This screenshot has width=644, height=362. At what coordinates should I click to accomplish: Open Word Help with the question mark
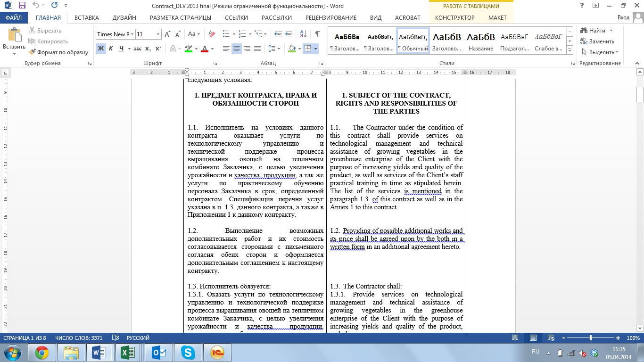(x=582, y=6)
